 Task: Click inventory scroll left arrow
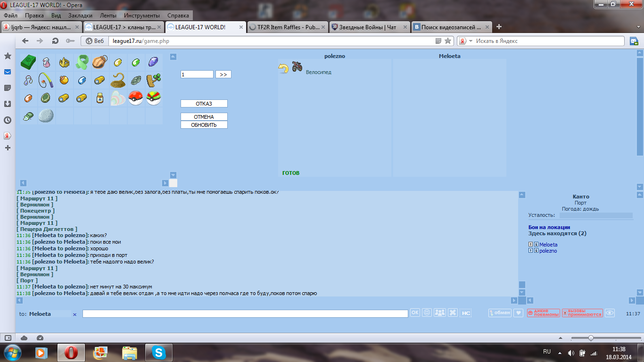24,183
